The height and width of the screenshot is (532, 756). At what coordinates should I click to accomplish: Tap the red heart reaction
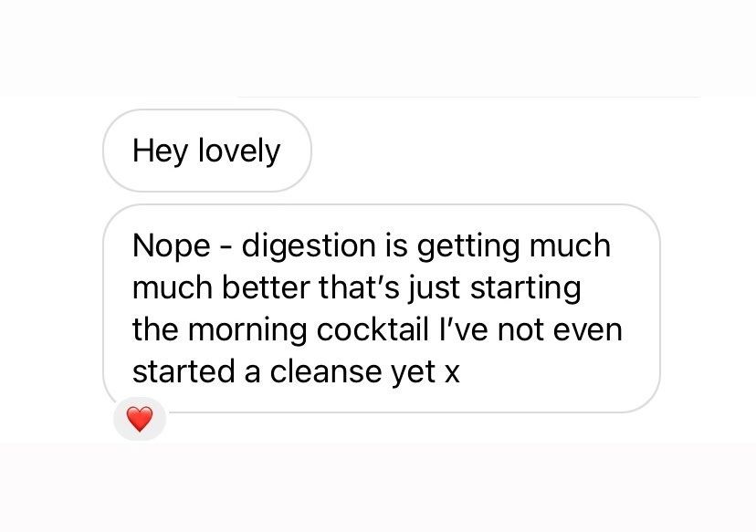point(140,419)
